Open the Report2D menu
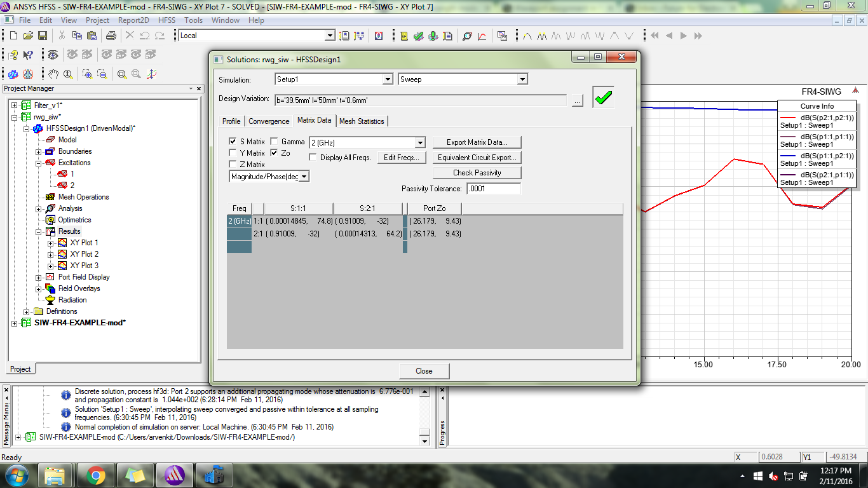The image size is (868, 488). (x=133, y=20)
